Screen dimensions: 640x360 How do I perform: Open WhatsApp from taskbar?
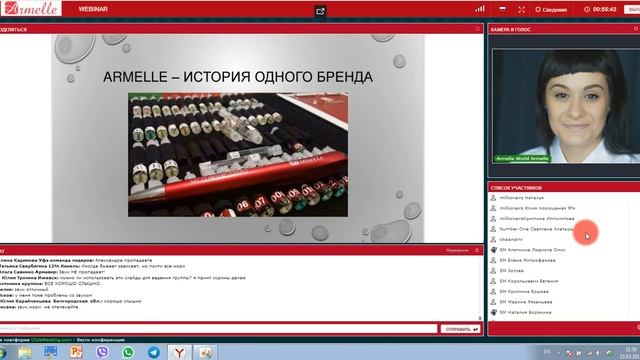128,352
